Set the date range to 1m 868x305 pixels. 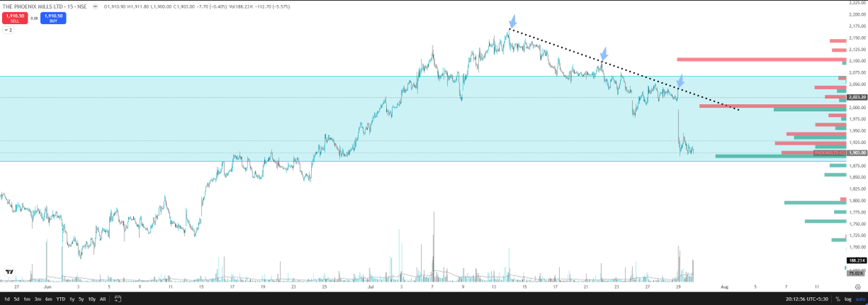point(27,298)
